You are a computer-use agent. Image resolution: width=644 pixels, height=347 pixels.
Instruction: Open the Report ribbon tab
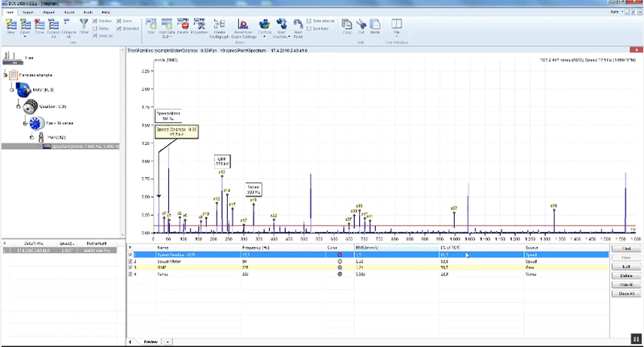(47, 13)
